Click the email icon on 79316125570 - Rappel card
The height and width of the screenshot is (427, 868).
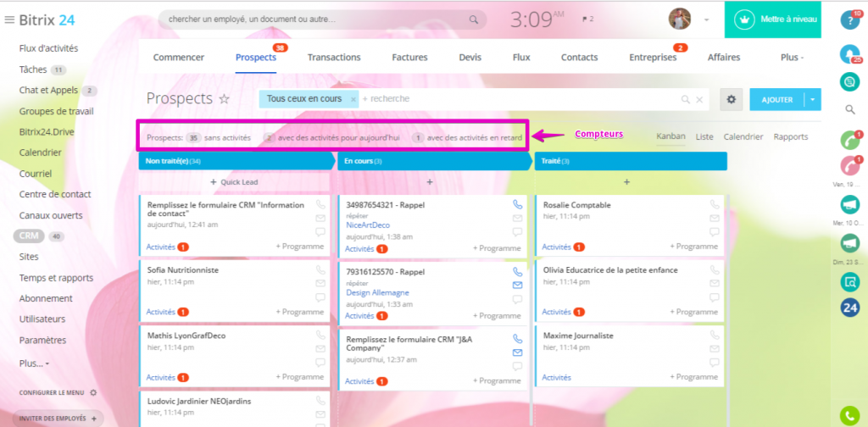[x=518, y=285]
